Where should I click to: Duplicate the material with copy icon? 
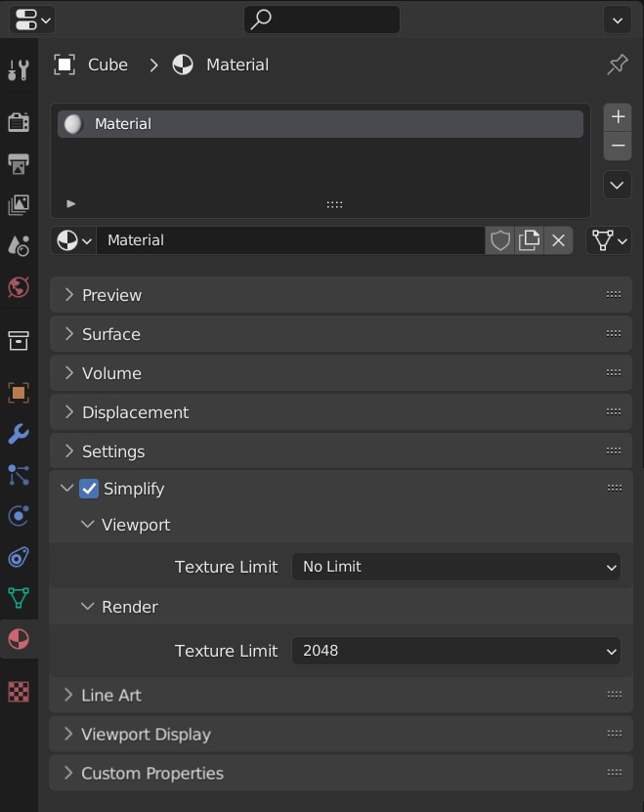(529, 240)
